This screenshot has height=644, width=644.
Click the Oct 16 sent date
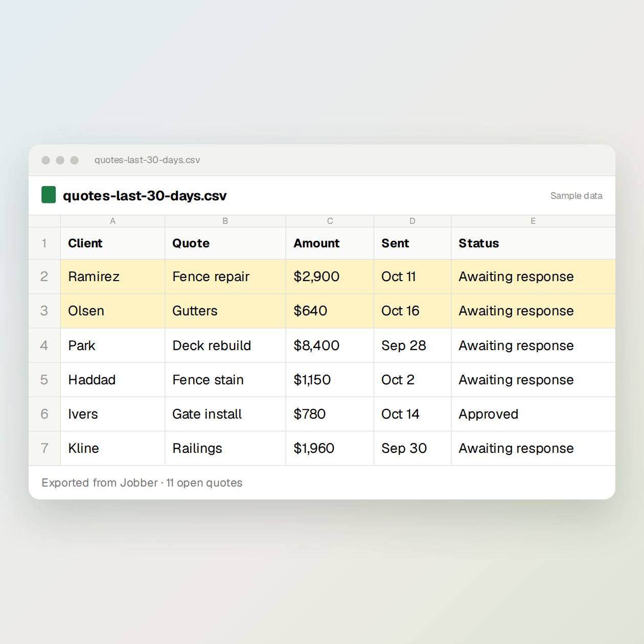point(412,311)
